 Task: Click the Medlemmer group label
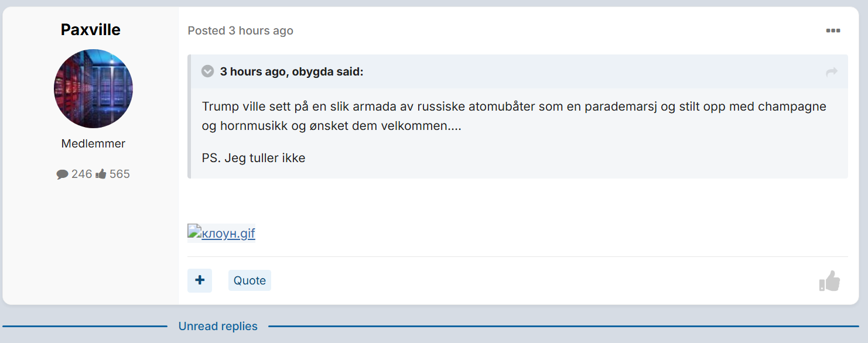[93, 143]
